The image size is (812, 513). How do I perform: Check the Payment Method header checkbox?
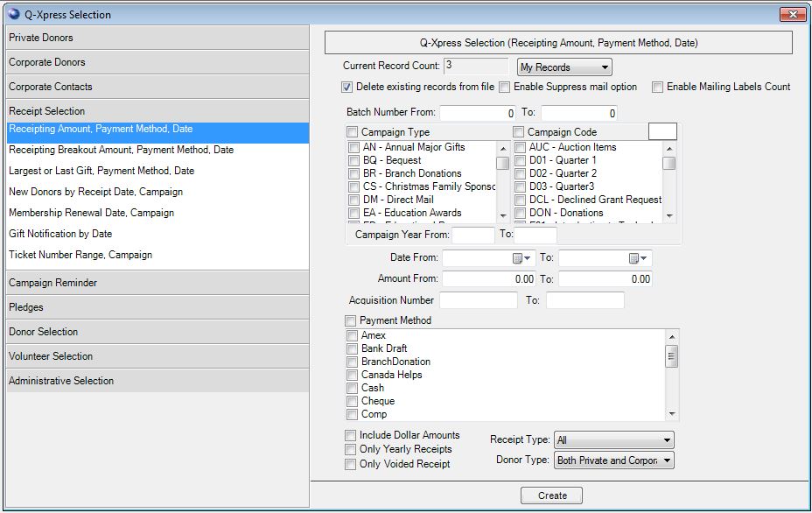click(x=351, y=320)
